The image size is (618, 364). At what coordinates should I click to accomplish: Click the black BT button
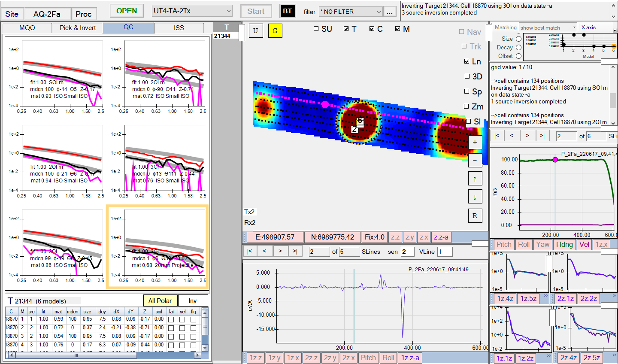288,11
